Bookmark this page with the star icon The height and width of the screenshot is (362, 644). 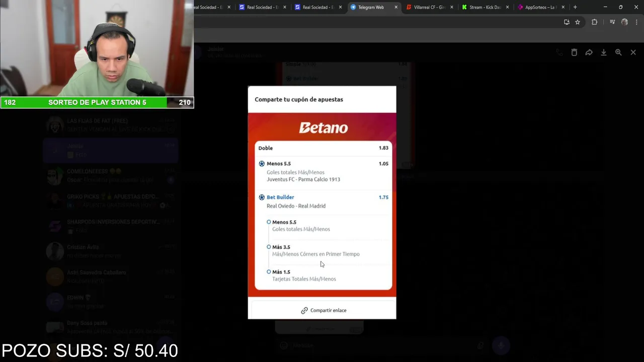click(578, 22)
